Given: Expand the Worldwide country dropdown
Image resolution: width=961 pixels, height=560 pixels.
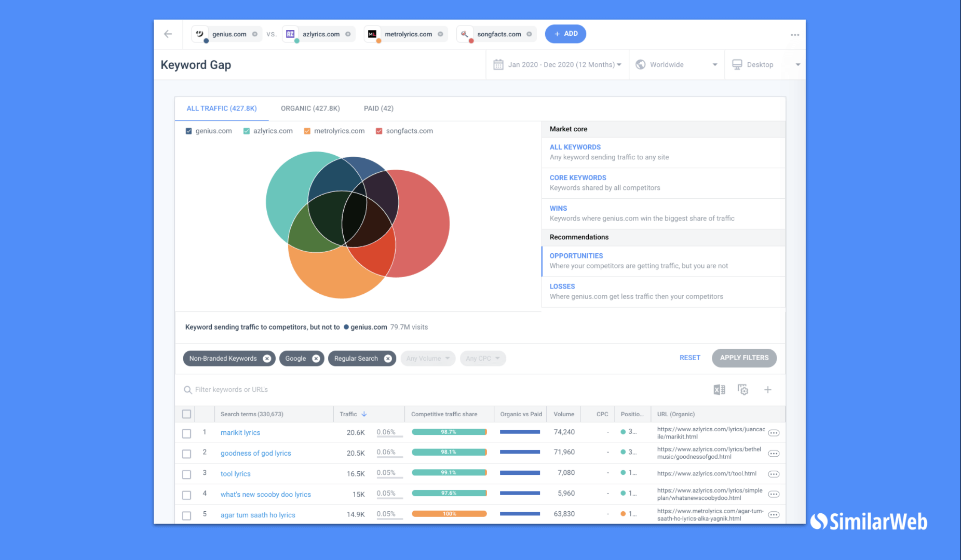Looking at the screenshot, I should [715, 65].
